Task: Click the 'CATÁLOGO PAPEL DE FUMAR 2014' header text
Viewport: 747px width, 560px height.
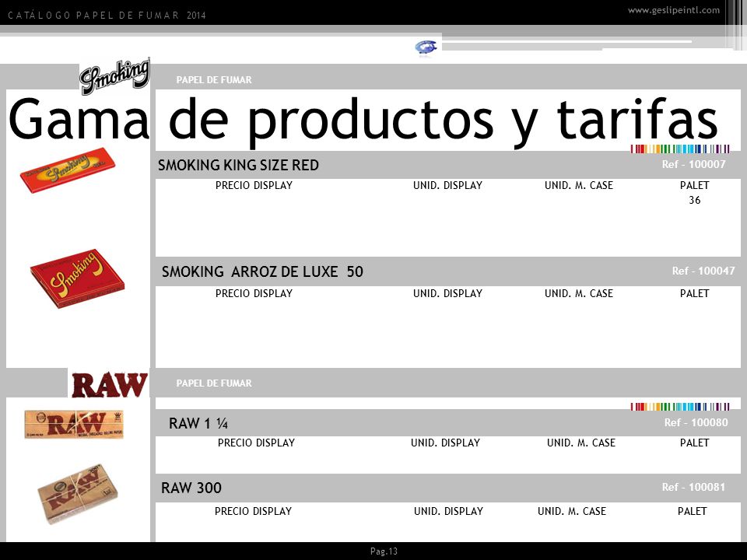Action: click(x=107, y=16)
